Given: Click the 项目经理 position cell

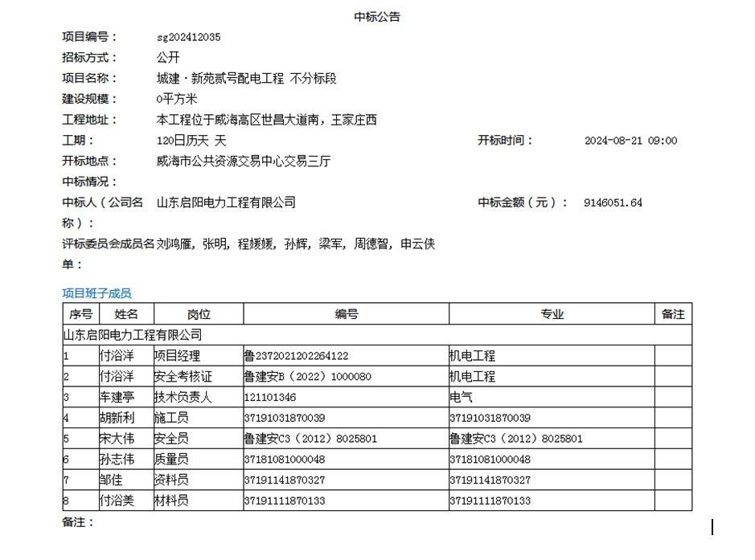Looking at the screenshot, I should click(x=177, y=356).
